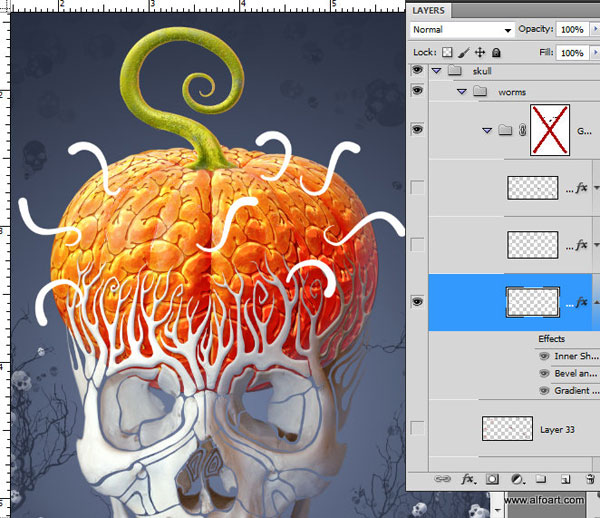Click the selected layer's thumbnail

pos(533,302)
